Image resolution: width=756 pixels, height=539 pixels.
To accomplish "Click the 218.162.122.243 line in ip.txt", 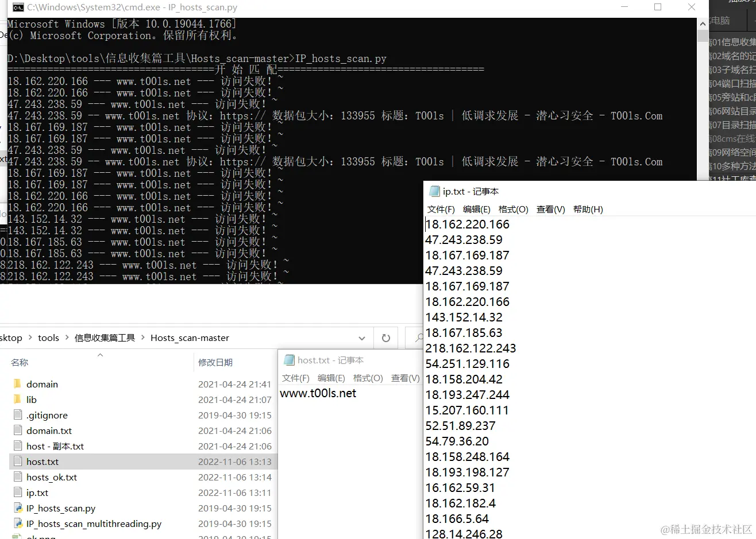I will 470,348.
